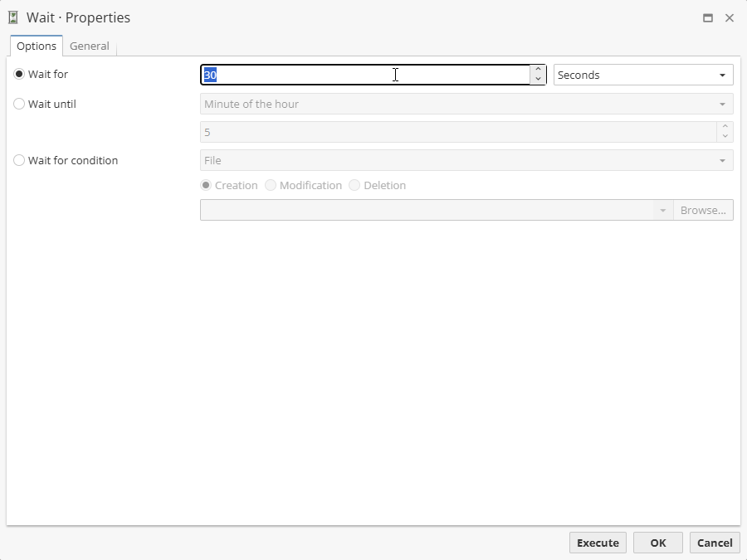Viewport: 747px width, 560px height.
Task: Click the Wait step icon in the titlebar
Action: pyautogui.click(x=12, y=17)
